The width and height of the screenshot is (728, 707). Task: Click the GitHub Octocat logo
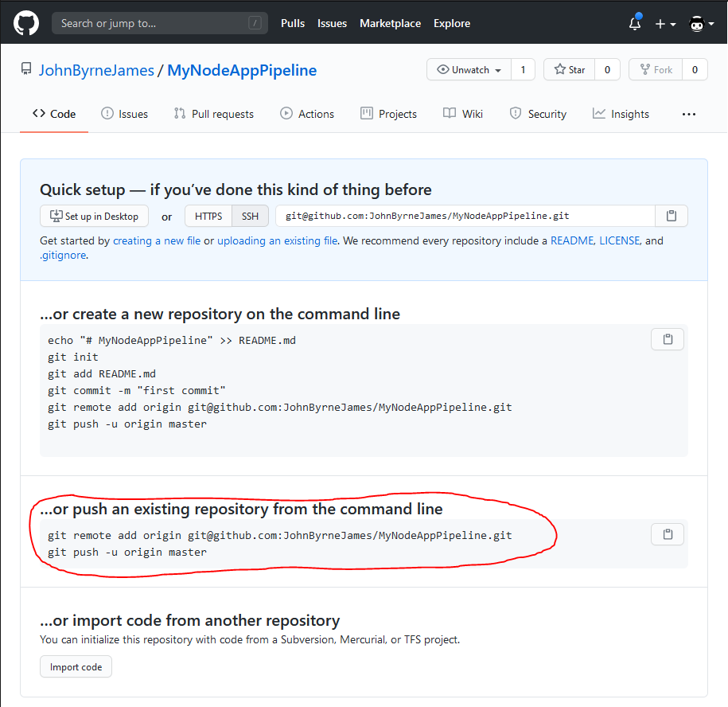coord(26,23)
